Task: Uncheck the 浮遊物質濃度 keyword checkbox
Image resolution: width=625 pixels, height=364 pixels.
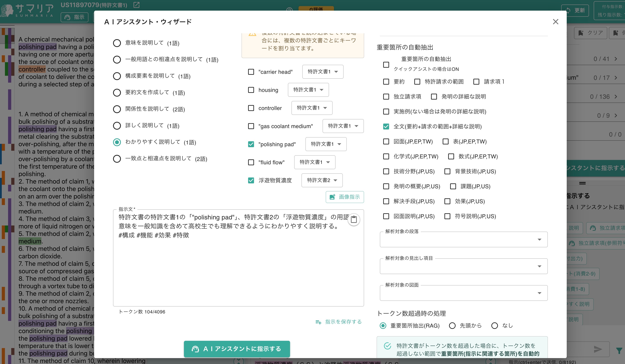Action: (251, 180)
